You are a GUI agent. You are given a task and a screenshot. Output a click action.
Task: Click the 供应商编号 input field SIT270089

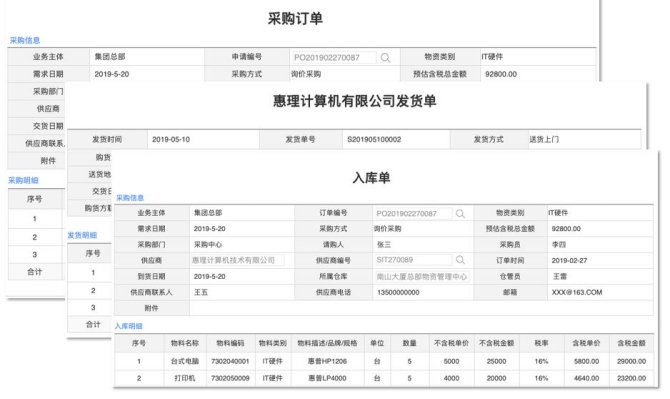413,260
